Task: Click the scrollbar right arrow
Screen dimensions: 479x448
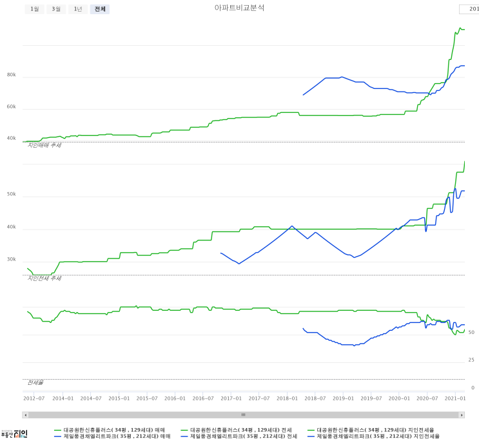Action: [462, 415]
